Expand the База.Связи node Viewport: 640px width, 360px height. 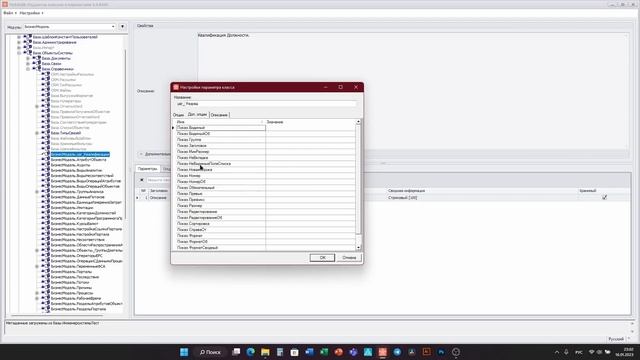pyautogui.click(x=28, y=64)
